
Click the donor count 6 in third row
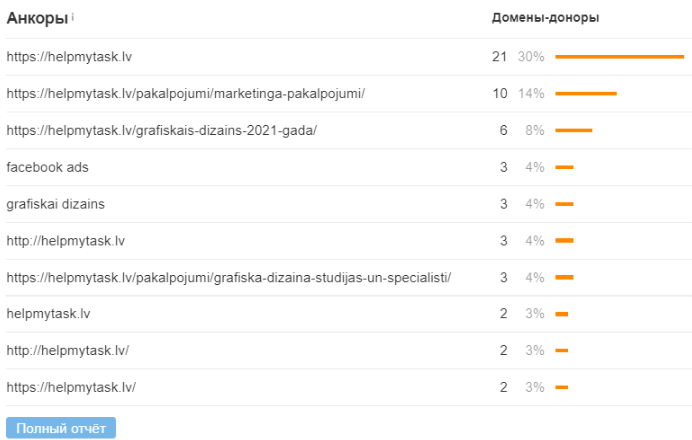click(504, 131)
